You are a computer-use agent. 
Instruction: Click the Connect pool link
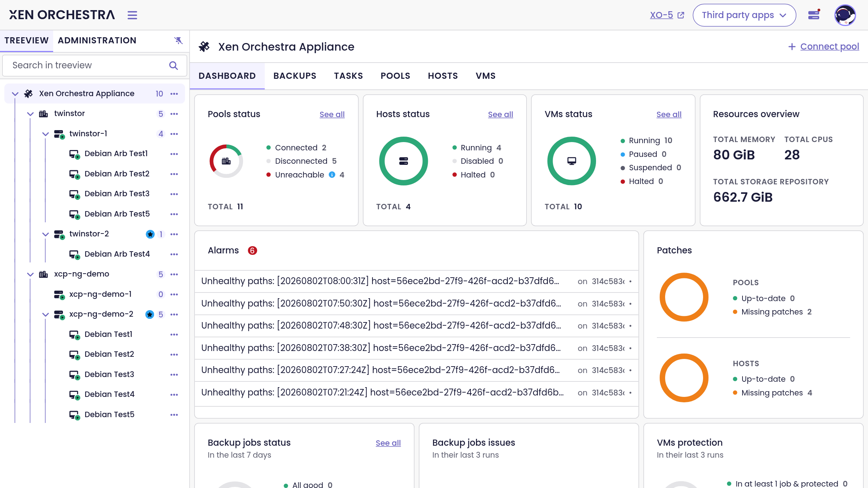830,47
